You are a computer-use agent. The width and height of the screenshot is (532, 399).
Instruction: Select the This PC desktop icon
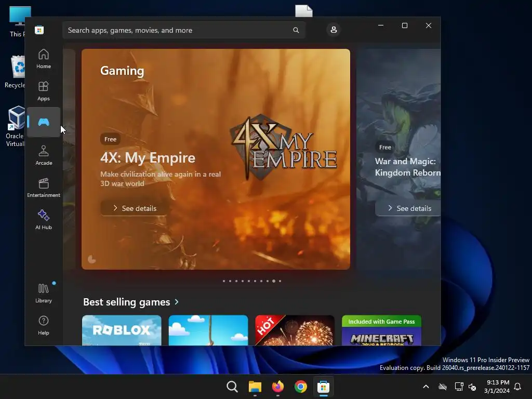17,21
